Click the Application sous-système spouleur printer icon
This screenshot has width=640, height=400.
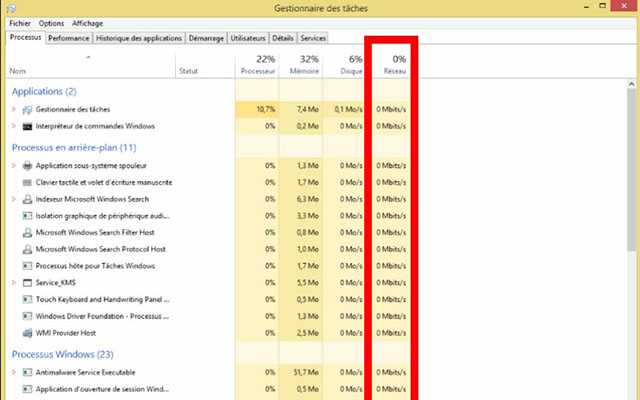pos(27,166)
